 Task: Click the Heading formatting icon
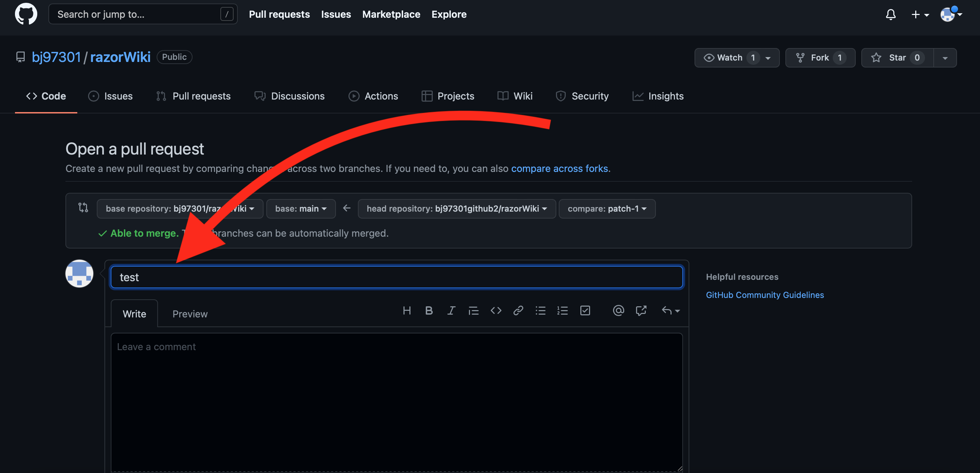(407, 311)
